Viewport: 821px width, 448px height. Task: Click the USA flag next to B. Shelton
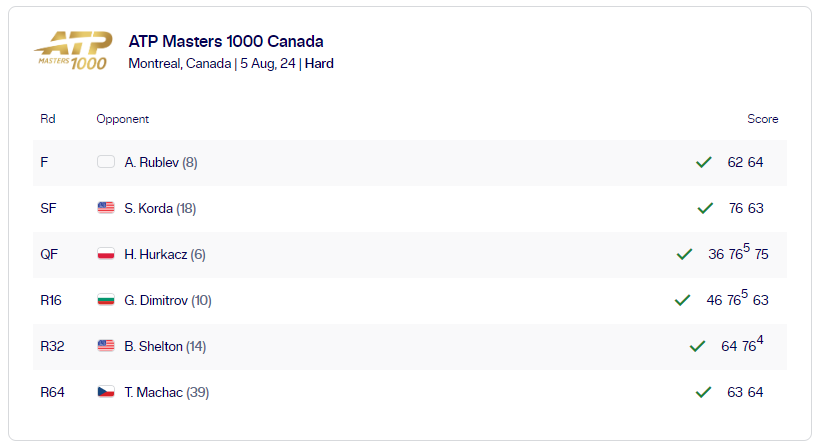click(106, 346)
